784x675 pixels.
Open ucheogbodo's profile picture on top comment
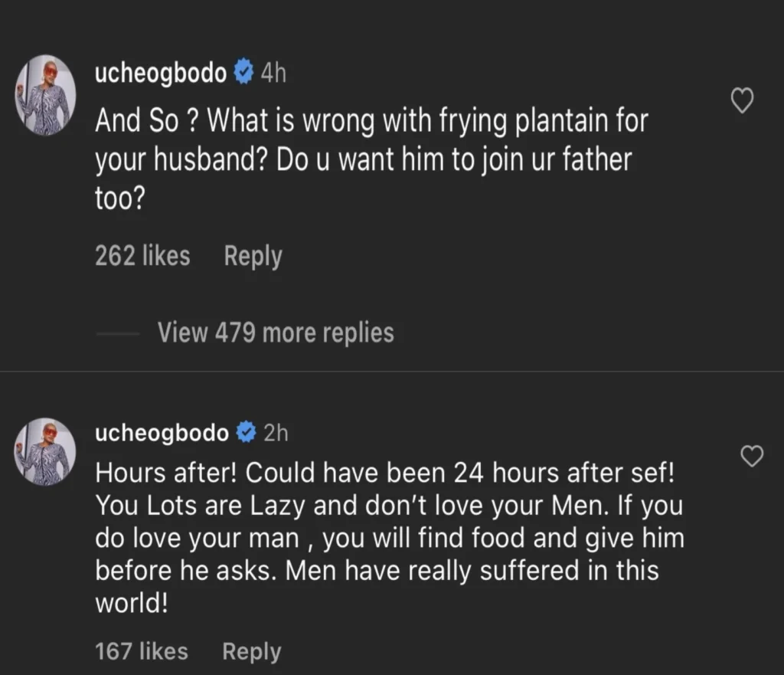click(x=45, y=95)
